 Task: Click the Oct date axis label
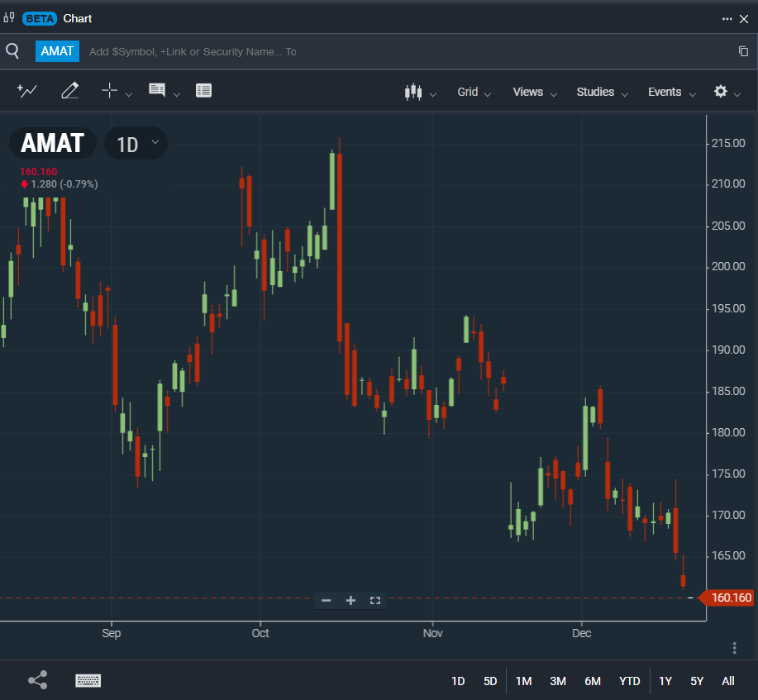[x=260, y=633]
